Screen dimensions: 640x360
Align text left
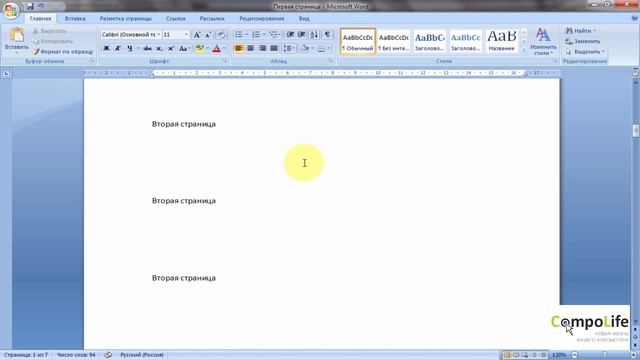click(239, 49)
